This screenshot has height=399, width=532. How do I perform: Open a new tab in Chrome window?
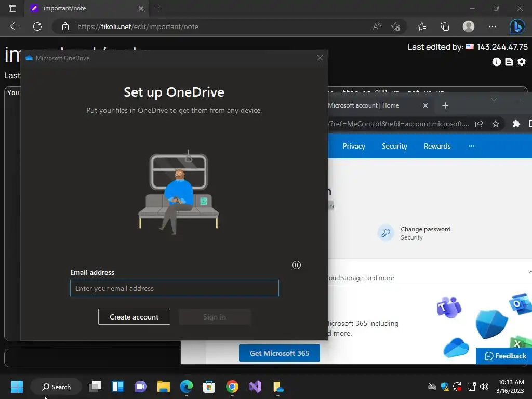445,105
